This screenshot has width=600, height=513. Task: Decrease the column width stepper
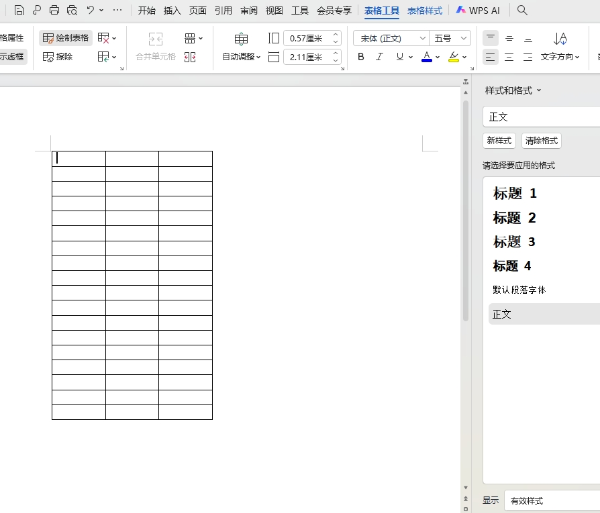336,61
